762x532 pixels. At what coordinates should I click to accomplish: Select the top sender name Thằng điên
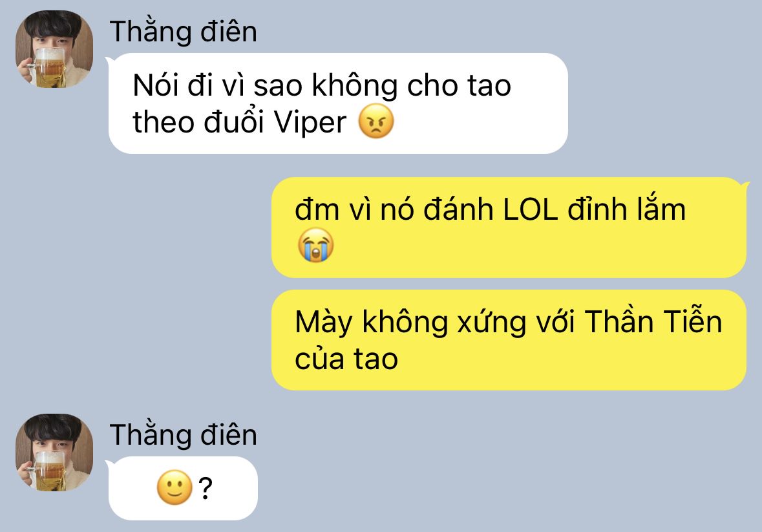[183, 32]
